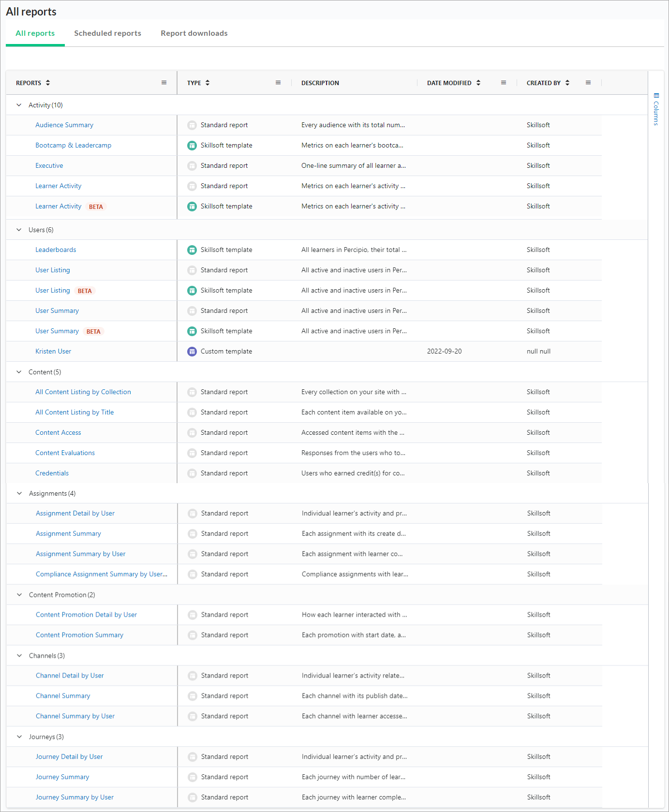Screen dimensions: 669x812
Task: Open Compliance Assignment Summary by User report
Action: tap(101, 574)
